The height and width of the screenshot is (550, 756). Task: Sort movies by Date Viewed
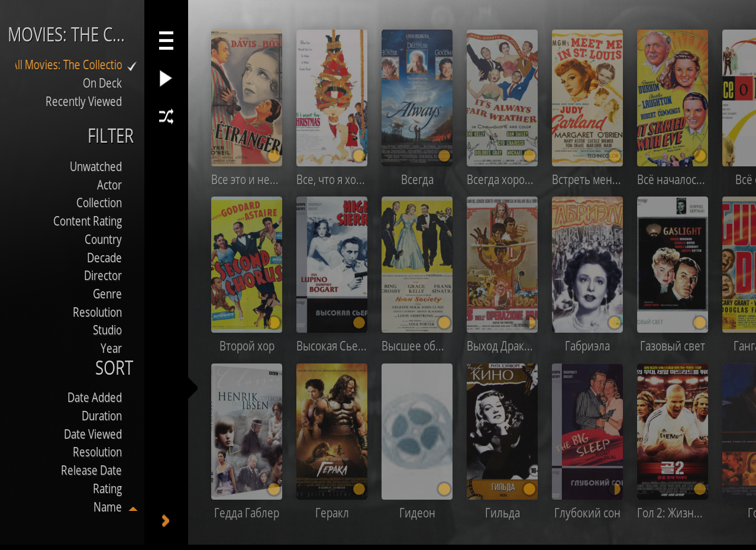pyautogui.click(x=93, y=435)
